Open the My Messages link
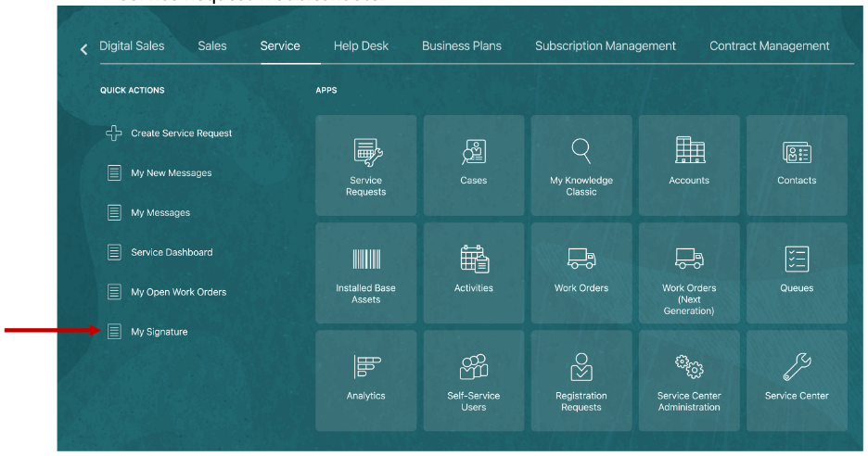 coord(160,212)
